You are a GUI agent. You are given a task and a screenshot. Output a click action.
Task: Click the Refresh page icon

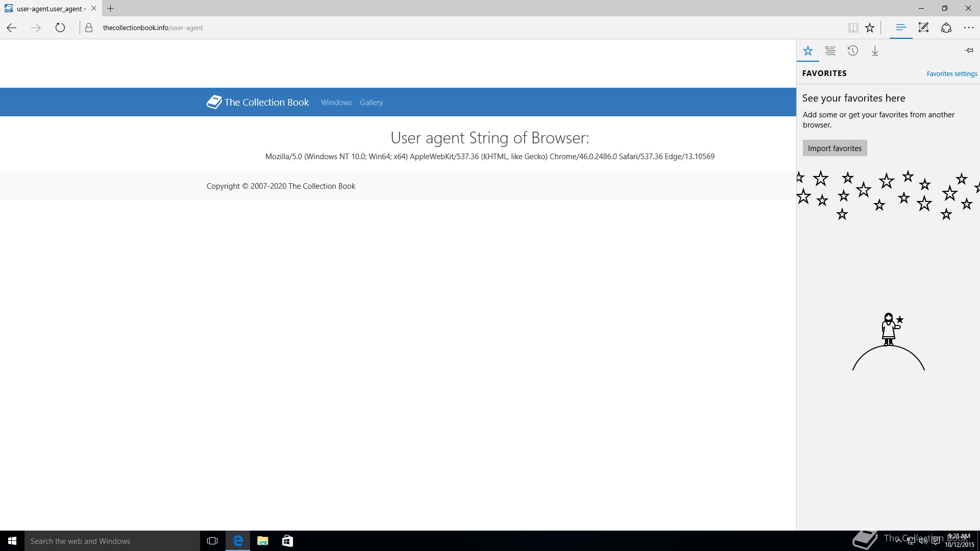[60, 28]
